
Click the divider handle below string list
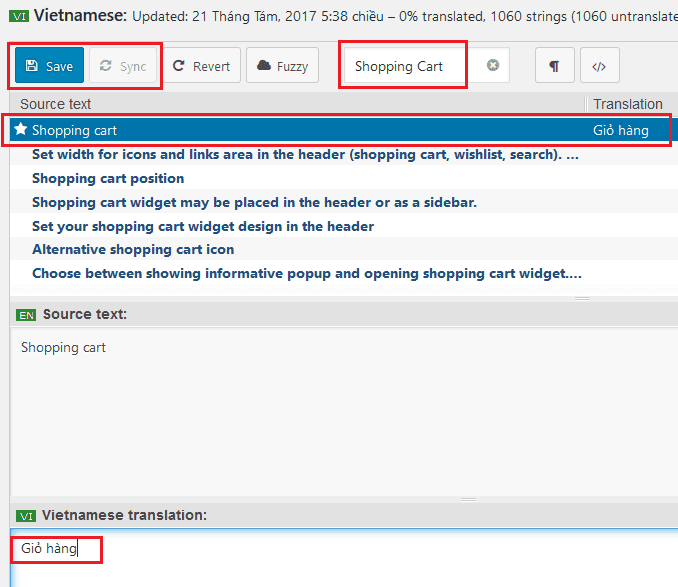pos(582,298)
